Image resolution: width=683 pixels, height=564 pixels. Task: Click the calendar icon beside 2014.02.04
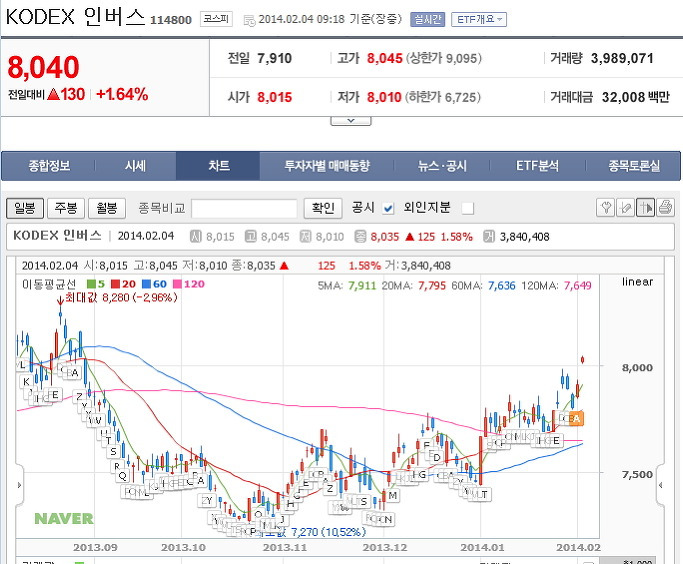249,20
